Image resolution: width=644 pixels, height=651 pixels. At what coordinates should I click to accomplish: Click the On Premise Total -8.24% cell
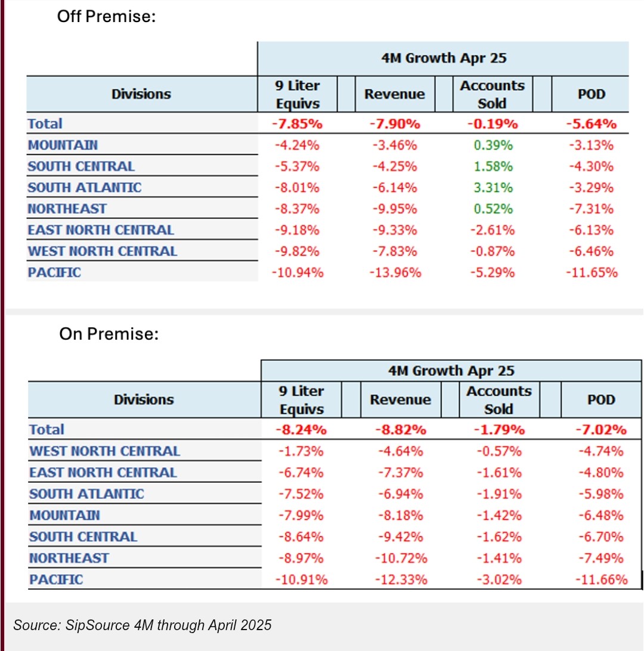(x=301, y=430)
